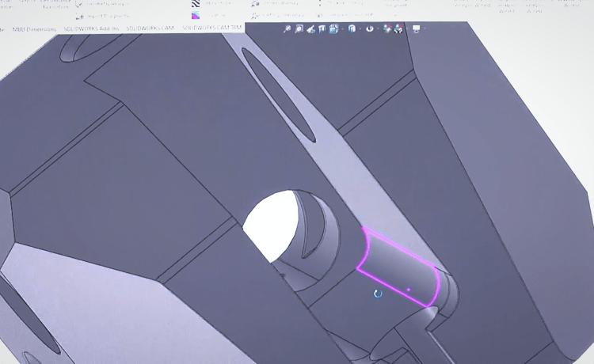Click the Zebra Stripes ribbon icon

tap(196, 4)
